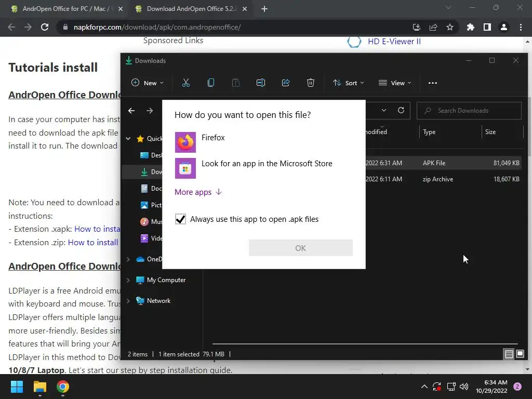Click Chrome icon in taskbar
The width and height of the screenshot is (532, 399).
click(63, 387)
